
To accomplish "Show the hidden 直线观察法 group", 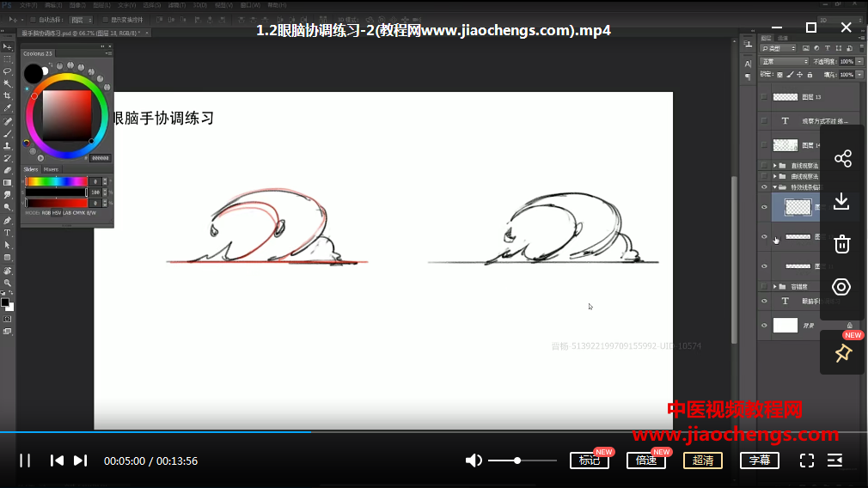I will pyautogui.click(x=765, y=166).
